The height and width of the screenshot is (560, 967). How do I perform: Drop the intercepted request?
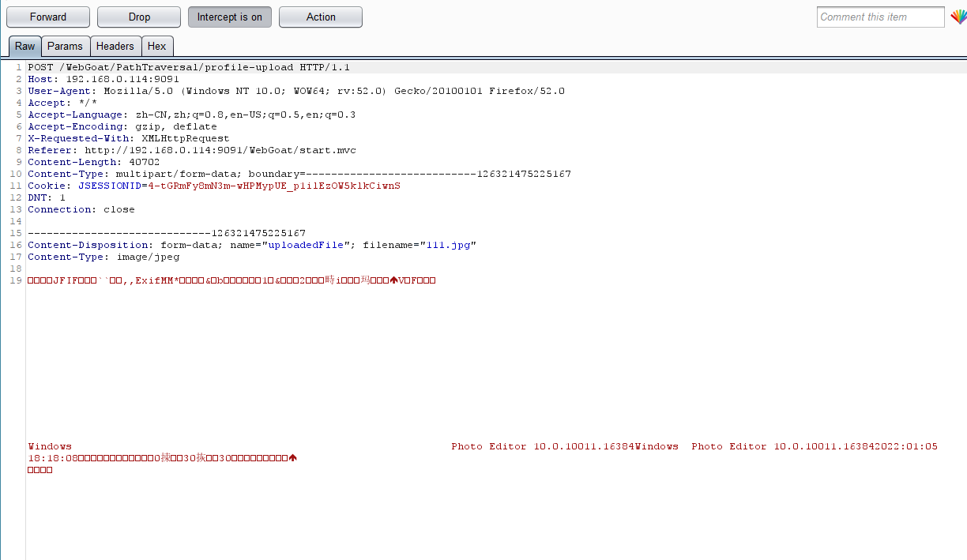(139, 17)
